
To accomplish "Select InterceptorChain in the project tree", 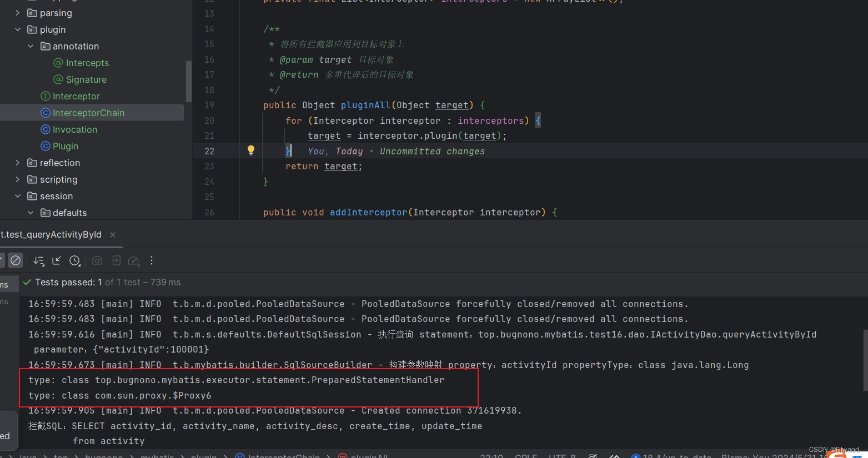I will [88, 113].
